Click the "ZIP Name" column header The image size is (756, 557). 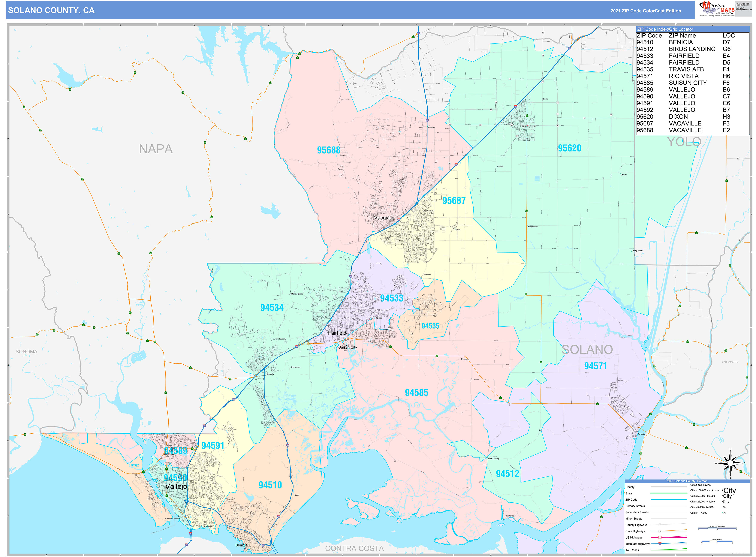[x=682, y=35]
